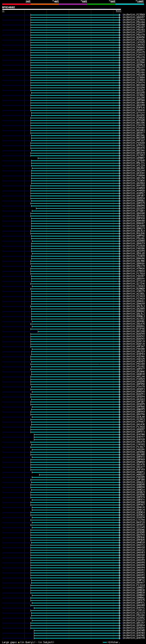
Task: Select the UniRef100_B9RGV8 label
Action: pyautogui.click(x=134, y=392)
